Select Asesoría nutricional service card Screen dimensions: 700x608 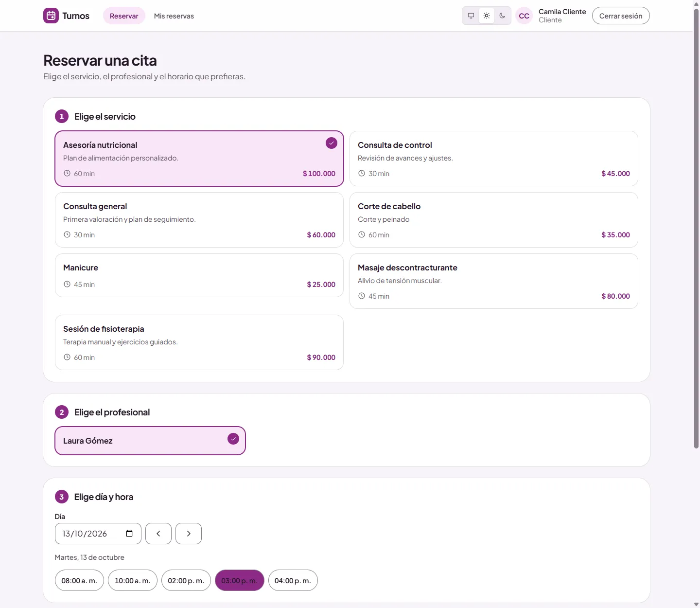(x=199, y=159)
